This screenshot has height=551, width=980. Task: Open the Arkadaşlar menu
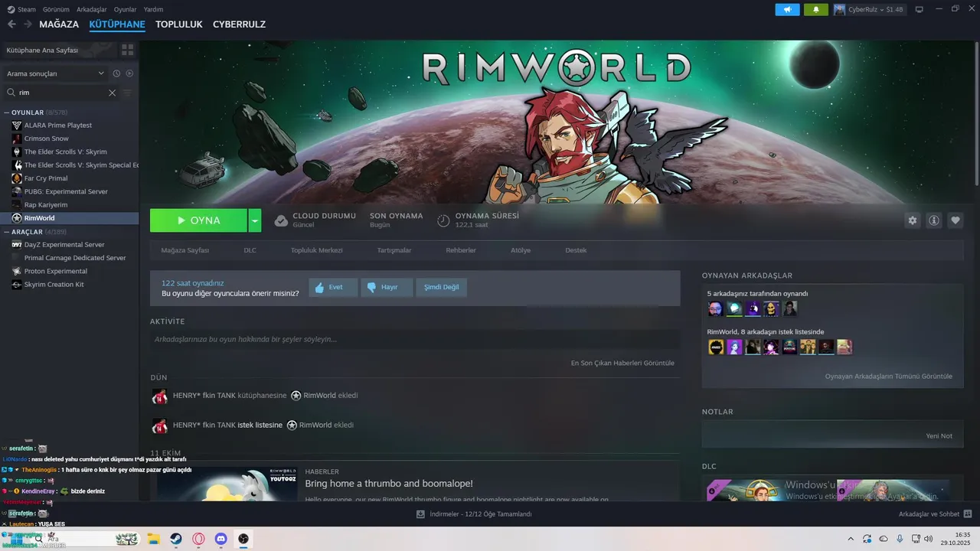[92, 9]
